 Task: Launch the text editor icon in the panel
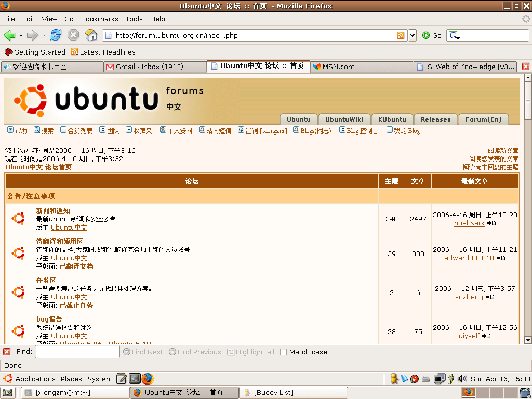coord(122,379)
